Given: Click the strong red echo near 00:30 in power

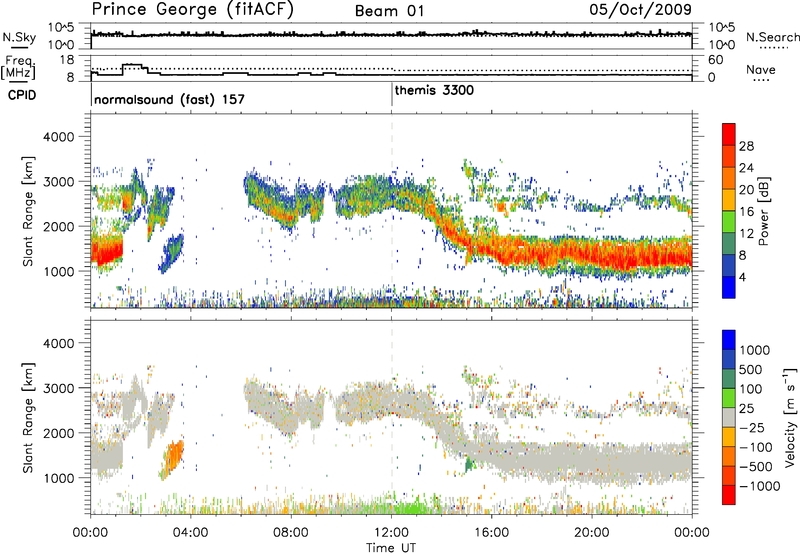Looking at the screenshot, I should [106, 251].
